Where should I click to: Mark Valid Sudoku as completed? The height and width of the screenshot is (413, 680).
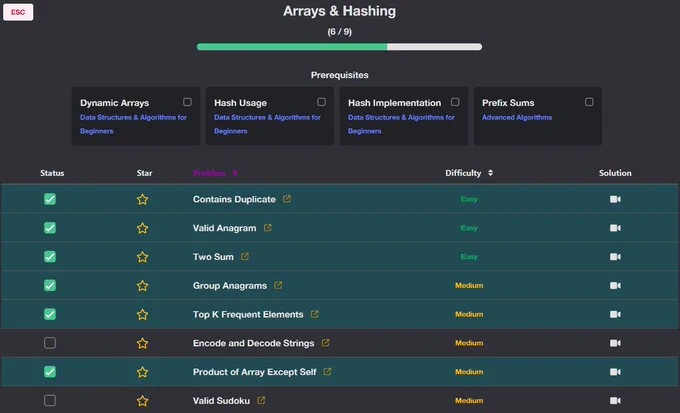click(x=50, y=400)
